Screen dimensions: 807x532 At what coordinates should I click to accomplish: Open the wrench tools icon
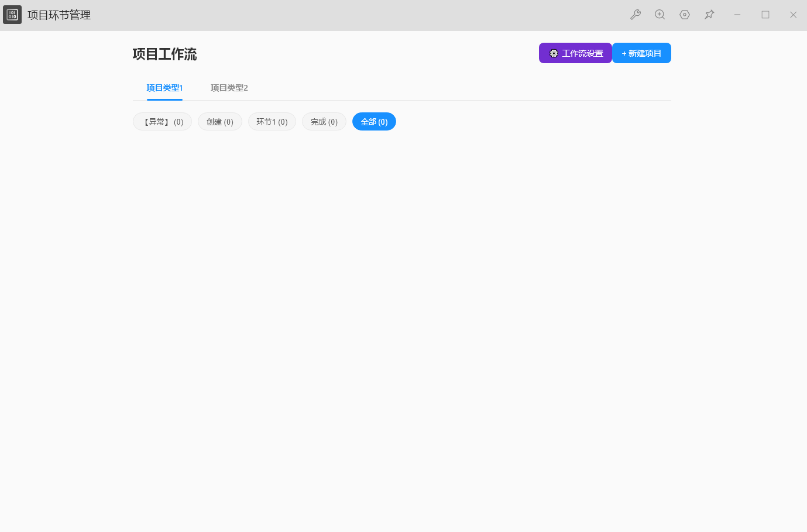[x=636, y=15]
